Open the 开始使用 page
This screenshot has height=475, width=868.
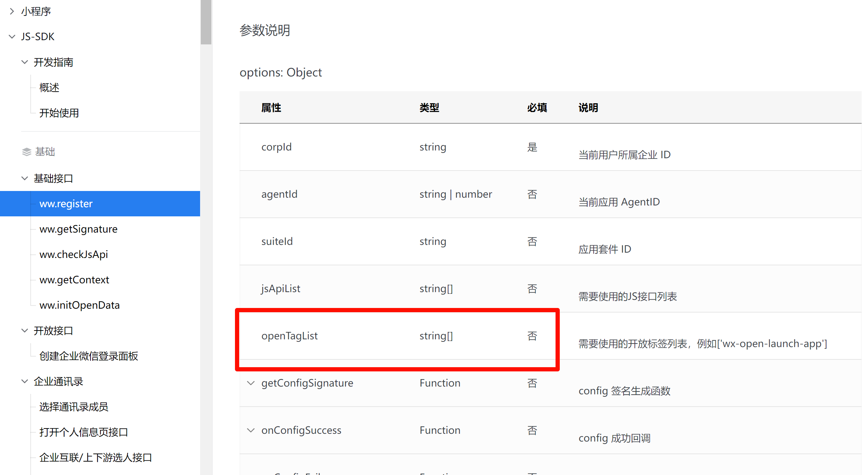point(59,113)
